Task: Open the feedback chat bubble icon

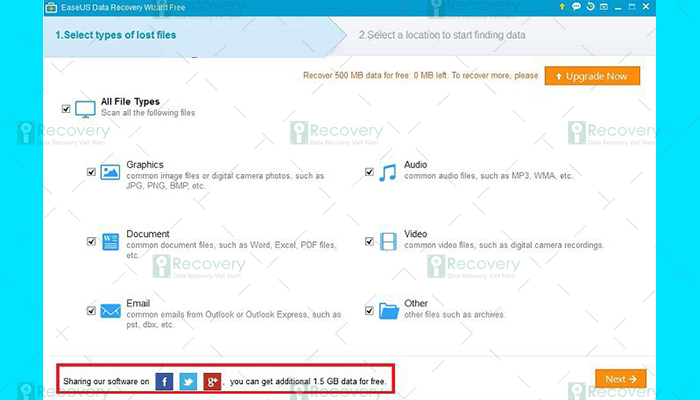Action: [x=576, y=7]
